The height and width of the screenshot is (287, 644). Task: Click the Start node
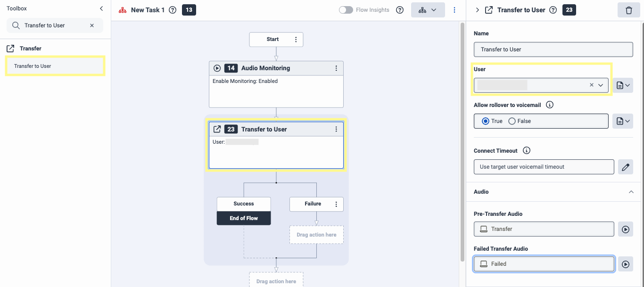[272, 40]
